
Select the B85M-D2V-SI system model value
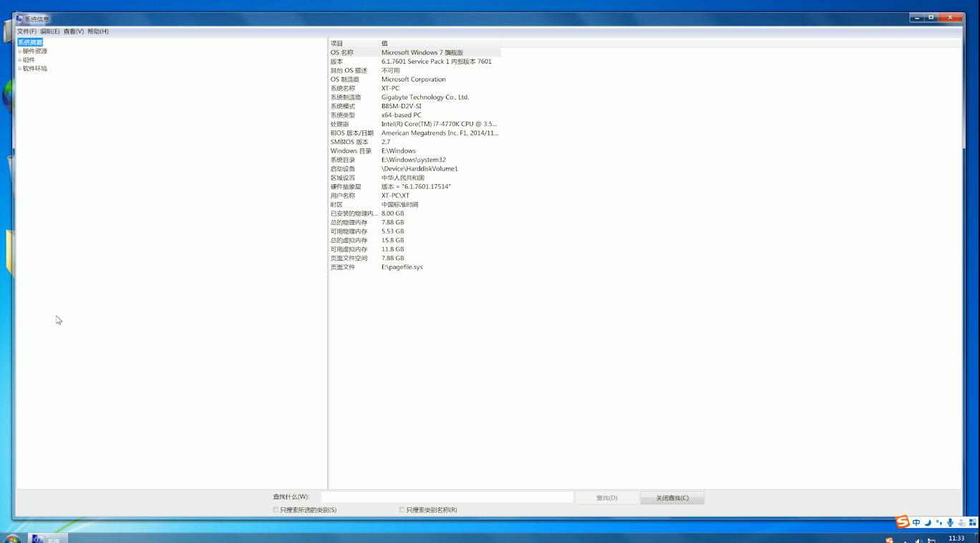[x=401, y=106]
